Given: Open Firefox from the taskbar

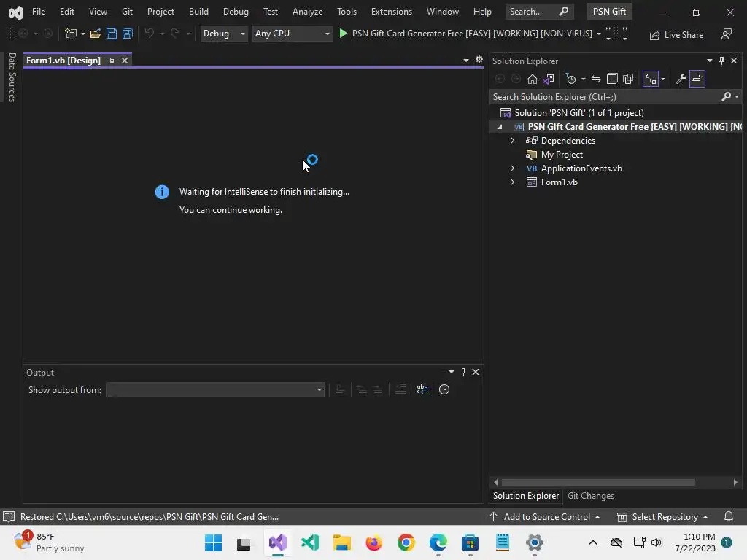Looking at the screenshot, I should (374, 542).
